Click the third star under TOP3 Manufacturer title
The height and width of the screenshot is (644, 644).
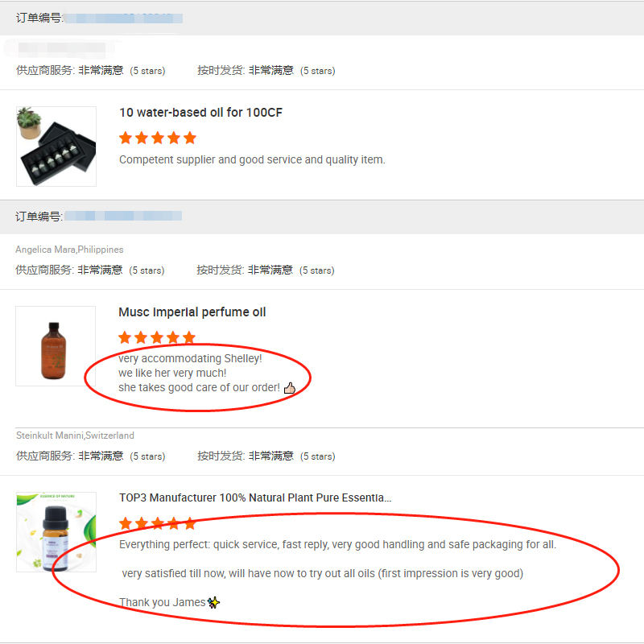(x=158, y=523)
